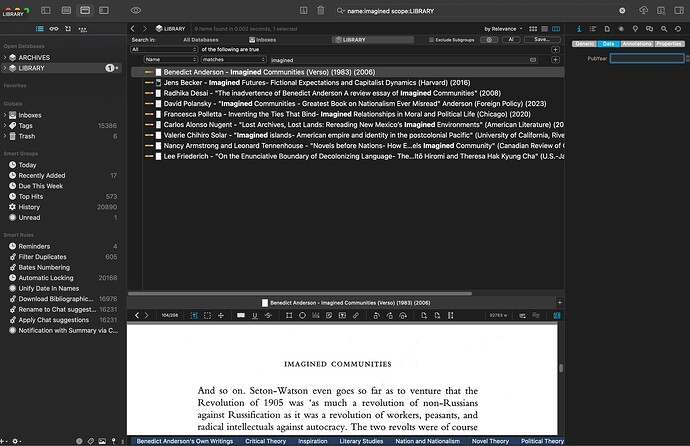The image size is (690, 446).
Task: Switch to the Data inspector tab
Action: [609, 44]
